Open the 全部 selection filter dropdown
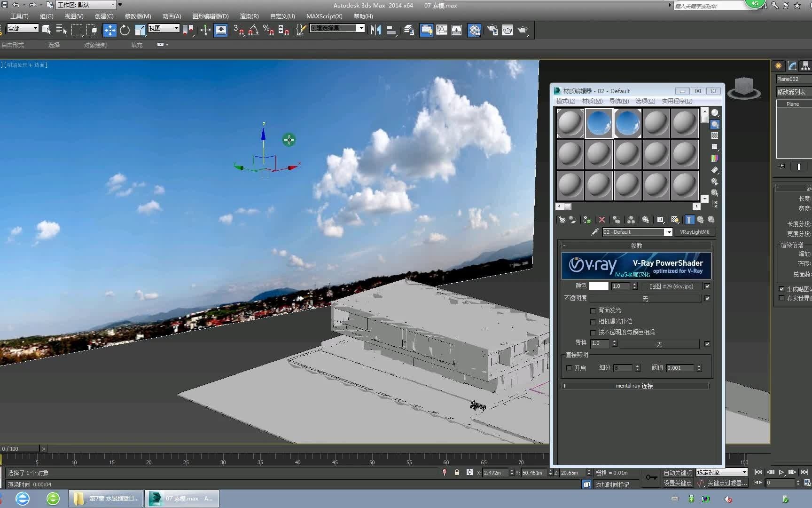This screenshot has height=508, width=812. (22, 28)
